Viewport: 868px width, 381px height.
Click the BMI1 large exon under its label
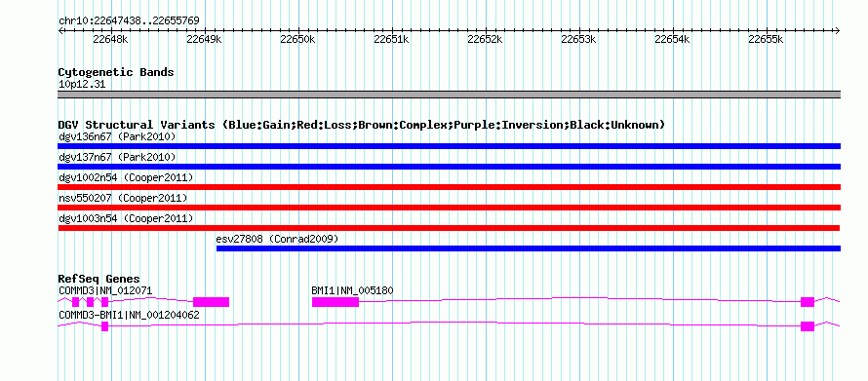(x=335, y=302)
